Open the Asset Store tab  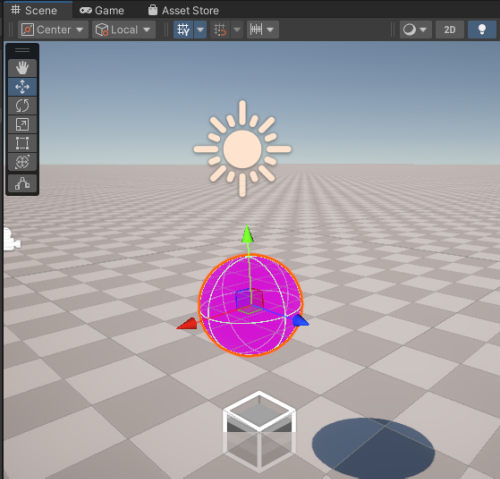tap(184, 10)
